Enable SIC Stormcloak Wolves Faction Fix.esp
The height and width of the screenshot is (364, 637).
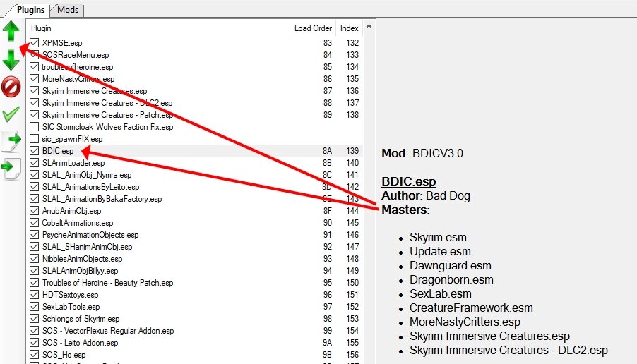pos(35,126)
